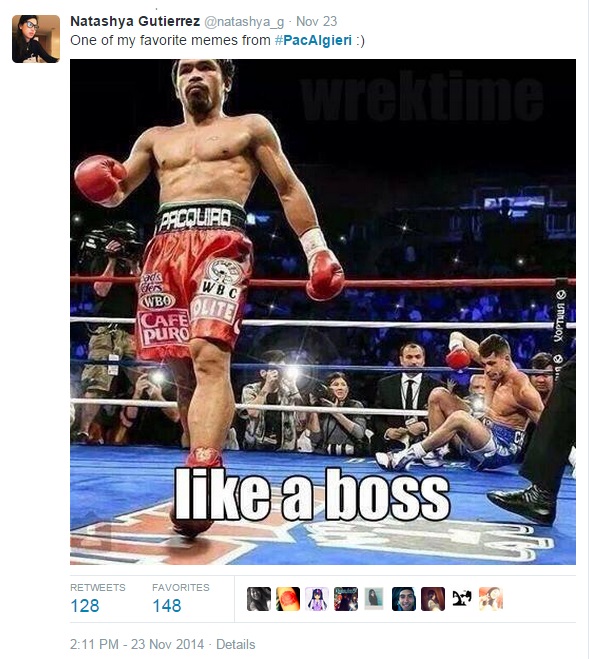Image resolution: width=589 pixels, height=659 pixels.
Task: Click the black silhouette on white avatar
Action: (462, 598)
